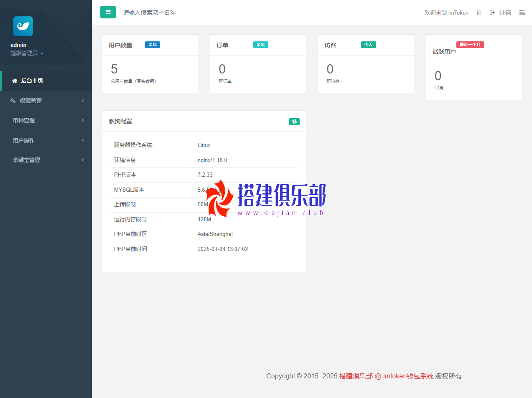Image resolution: width=532 pixels, height=398 pixels.
Task: Click nginx/1.18.0 value
Action: (x=212, y=160)
